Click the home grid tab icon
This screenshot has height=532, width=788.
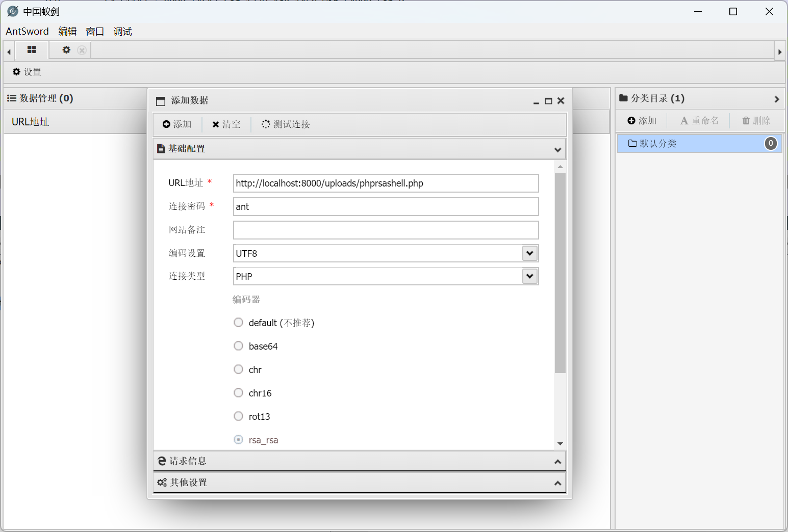[x=32, y=50]
